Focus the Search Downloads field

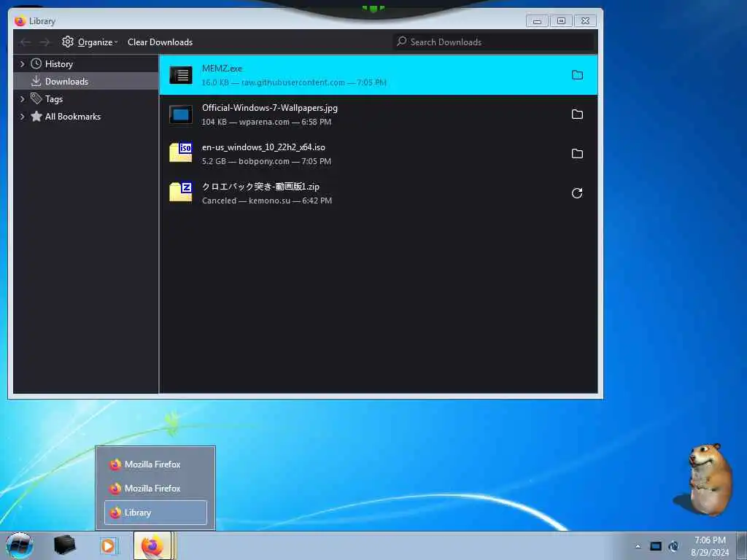point(494,42)
